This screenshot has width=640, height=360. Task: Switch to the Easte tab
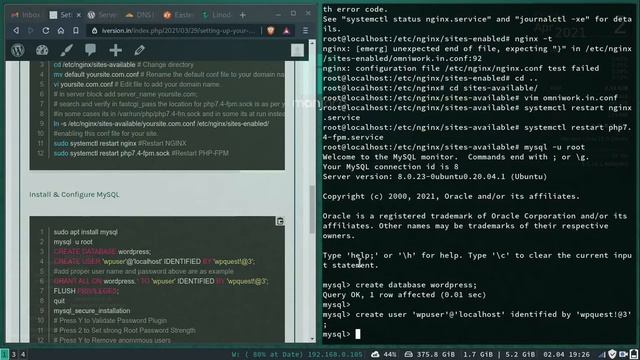point(178,15)
